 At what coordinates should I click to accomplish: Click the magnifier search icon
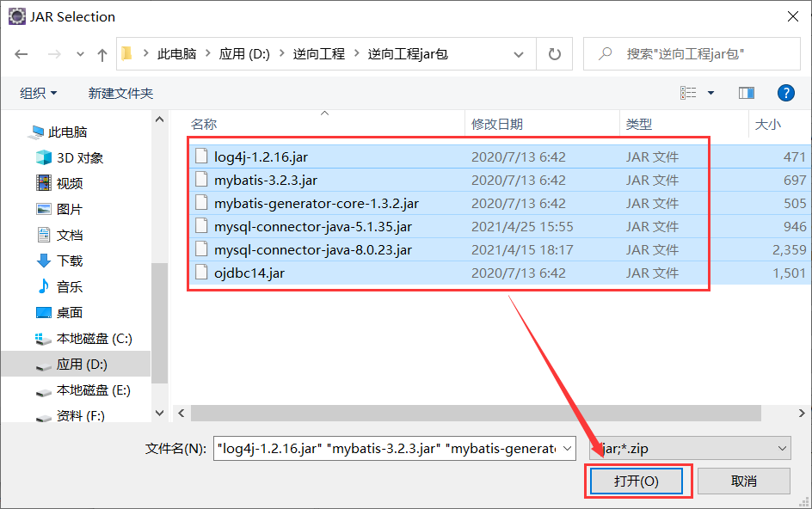tap(605, 53)
